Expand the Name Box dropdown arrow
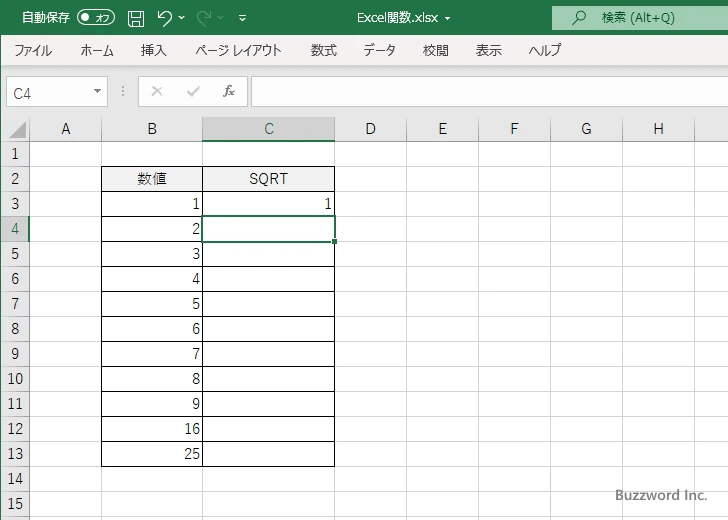The height and width of the screenshot is (520, 728). [x=98, y=91]
